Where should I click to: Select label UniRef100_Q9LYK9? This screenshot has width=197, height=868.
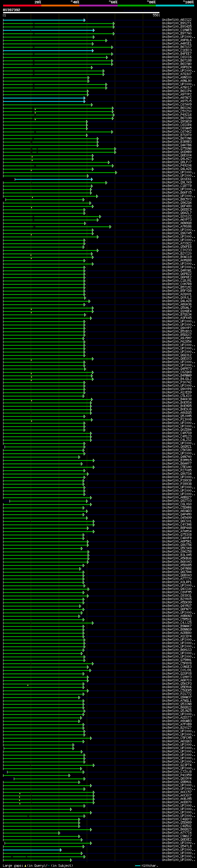coord(177,182)
